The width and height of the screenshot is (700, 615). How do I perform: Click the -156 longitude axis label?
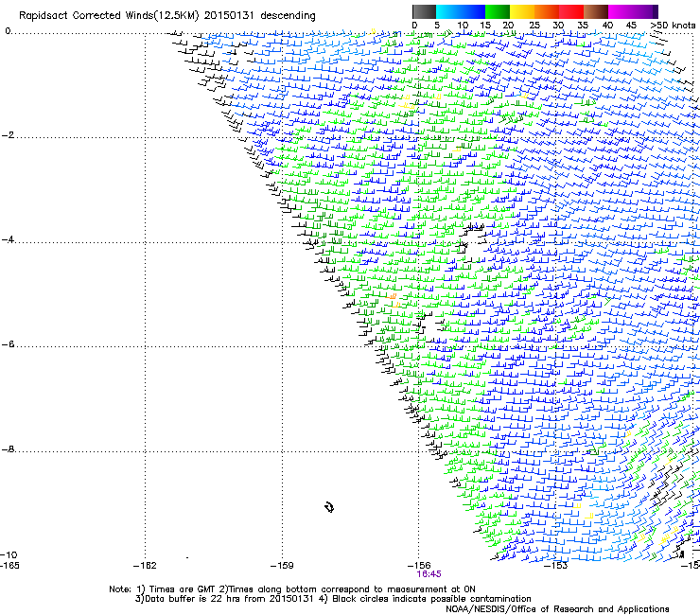(418, 566)
